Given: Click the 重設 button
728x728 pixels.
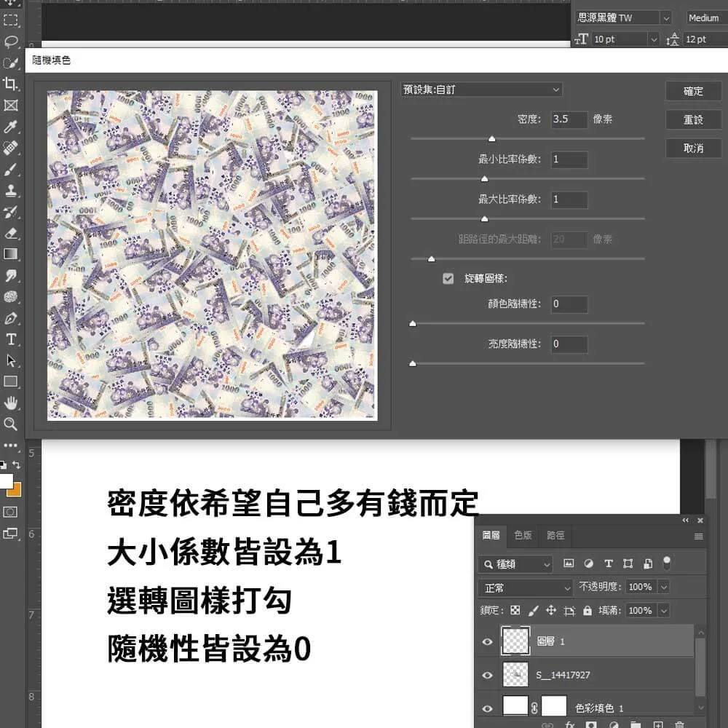Looking at the screenshot, I should [694, 120].
